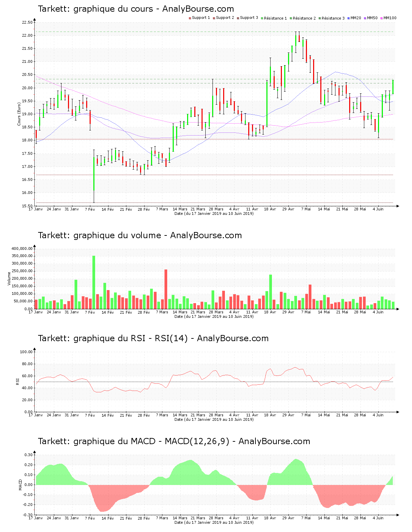This screenshot has width=412, height=532.
Task: Click the "28 Mars" date label on the price chart
Action: (216, 209)
